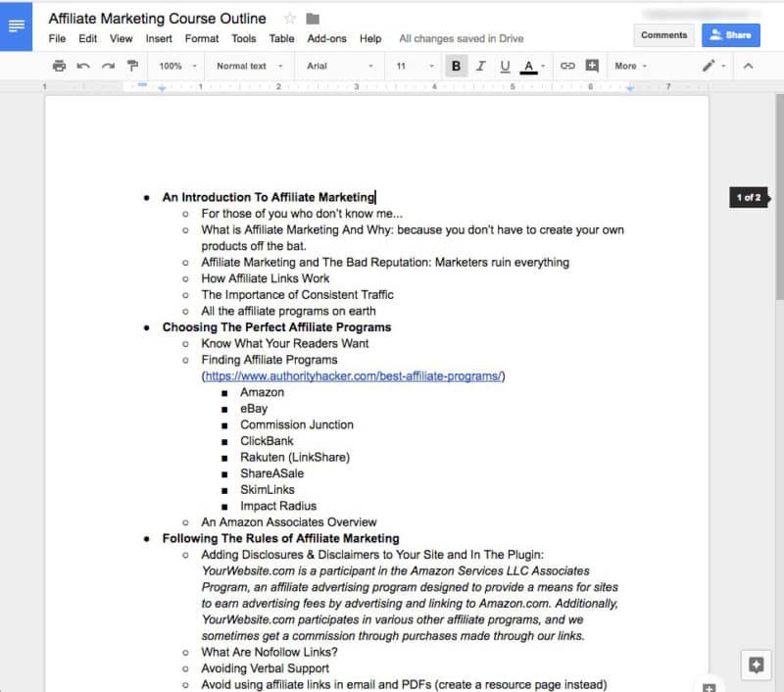
Task: Click the Undo arrow
Action: coord(83,66)
